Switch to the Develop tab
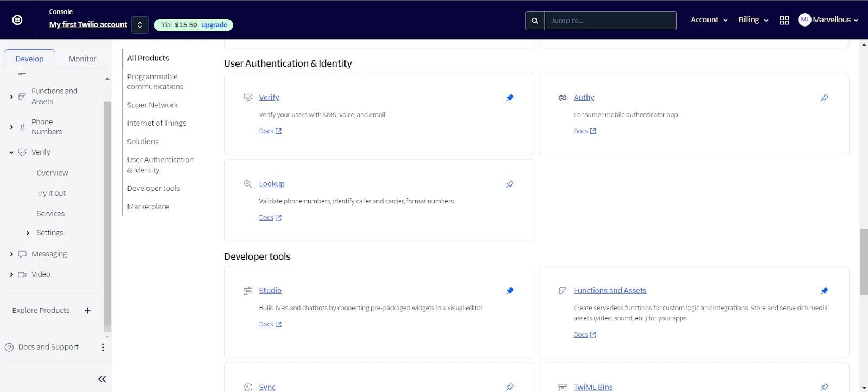The height and width of the screenshot is (392, 868). point(30,59)
